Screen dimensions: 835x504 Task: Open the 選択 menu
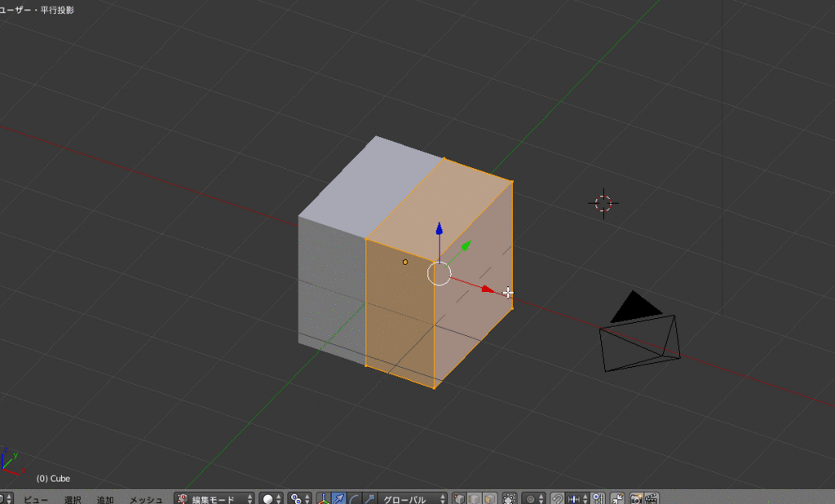tap(73, 500)
